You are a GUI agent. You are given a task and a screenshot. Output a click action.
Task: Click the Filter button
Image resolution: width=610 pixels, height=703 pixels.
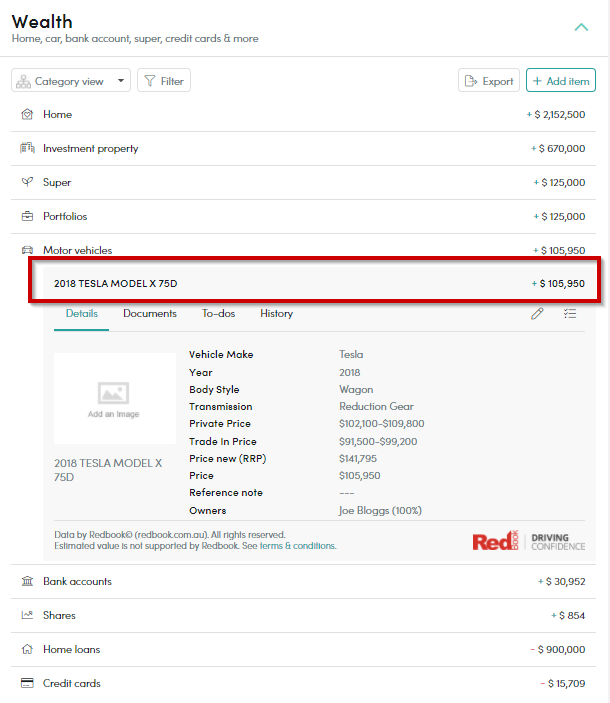click(164, 81)
